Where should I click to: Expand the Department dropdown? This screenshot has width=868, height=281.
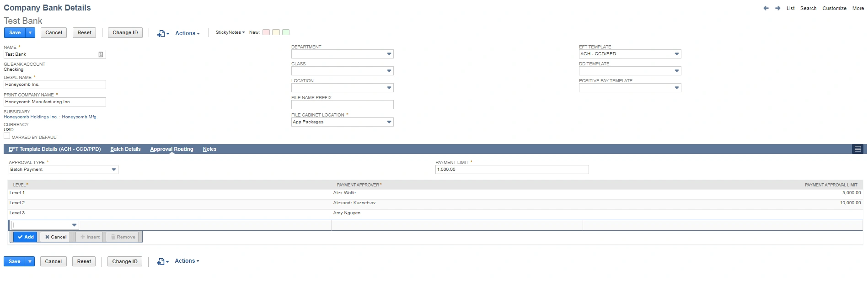[x=389, y=54]
